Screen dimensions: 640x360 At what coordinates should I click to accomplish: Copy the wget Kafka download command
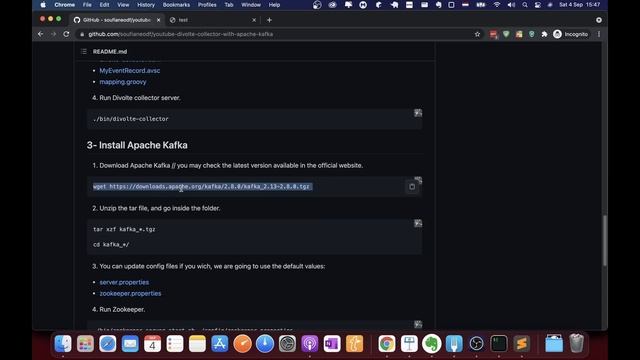412,187
